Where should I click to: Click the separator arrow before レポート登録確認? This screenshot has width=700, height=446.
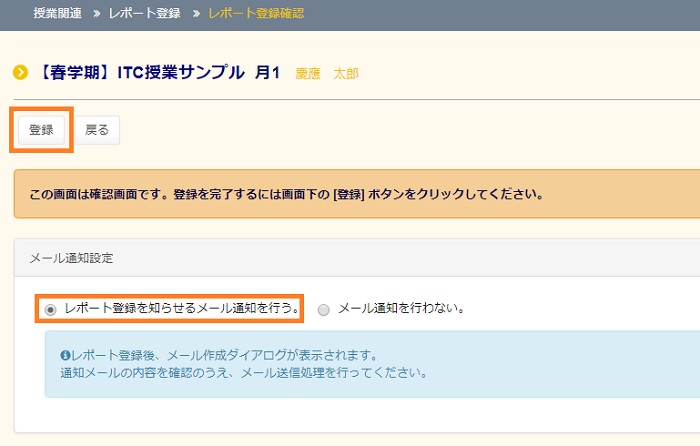click(194, 14)
